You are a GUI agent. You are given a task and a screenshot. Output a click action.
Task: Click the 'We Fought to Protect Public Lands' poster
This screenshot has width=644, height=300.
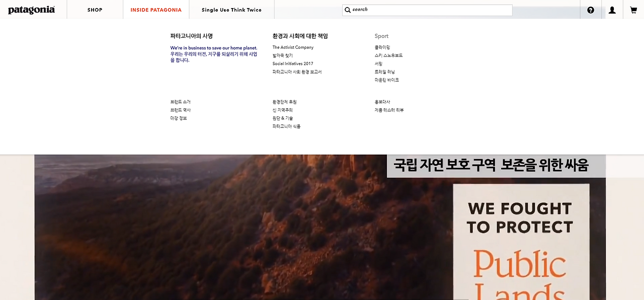521,242
